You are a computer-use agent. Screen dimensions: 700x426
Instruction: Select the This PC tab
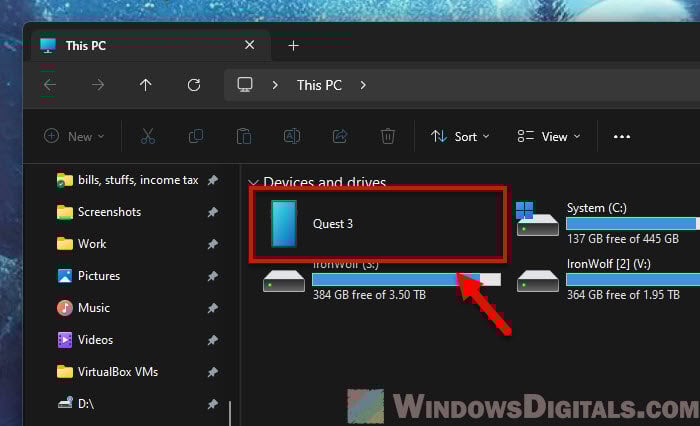151,46
